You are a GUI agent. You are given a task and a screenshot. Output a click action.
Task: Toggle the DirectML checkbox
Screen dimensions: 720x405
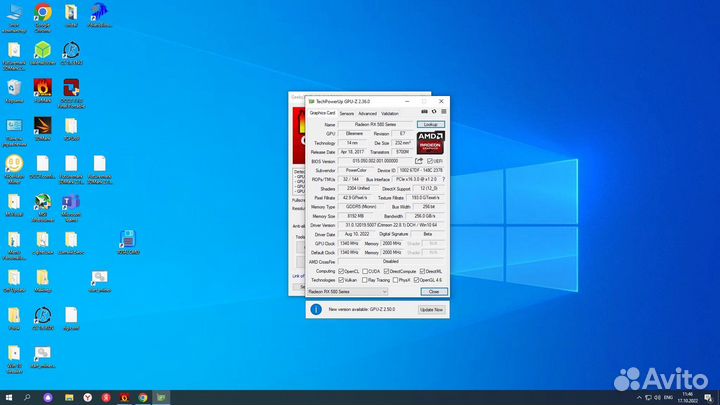point(422,271)
